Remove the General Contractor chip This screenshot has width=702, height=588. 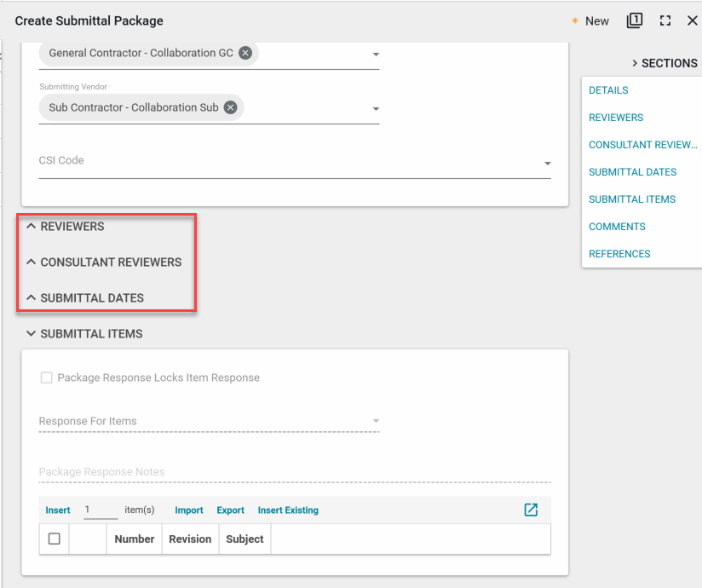245,53
